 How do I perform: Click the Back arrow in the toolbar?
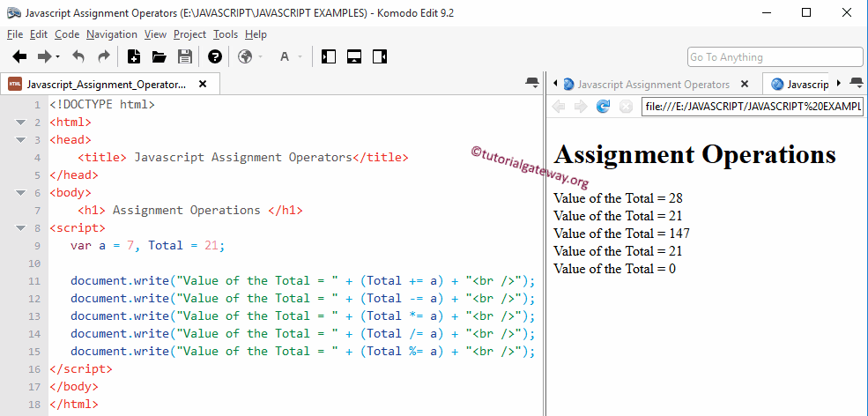click(x=19, y=56)
